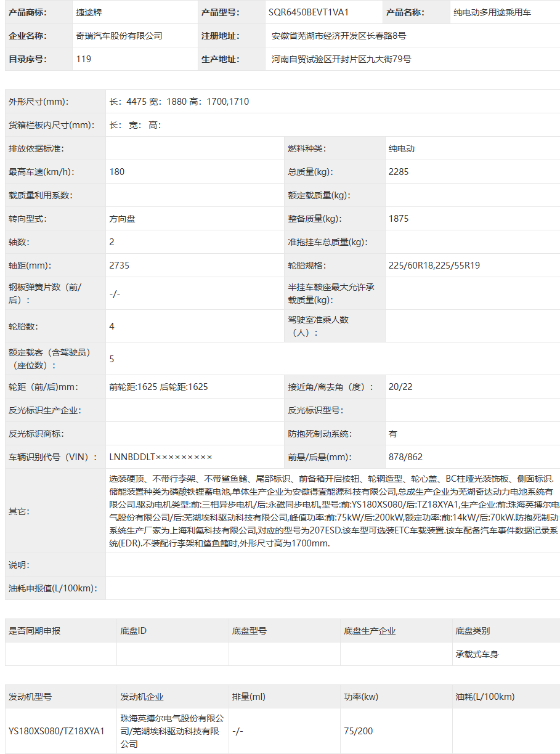Click the 功率(kw) column header
Image resolution: width=560 pixels, height=754 pixels.
coord(361,697)
